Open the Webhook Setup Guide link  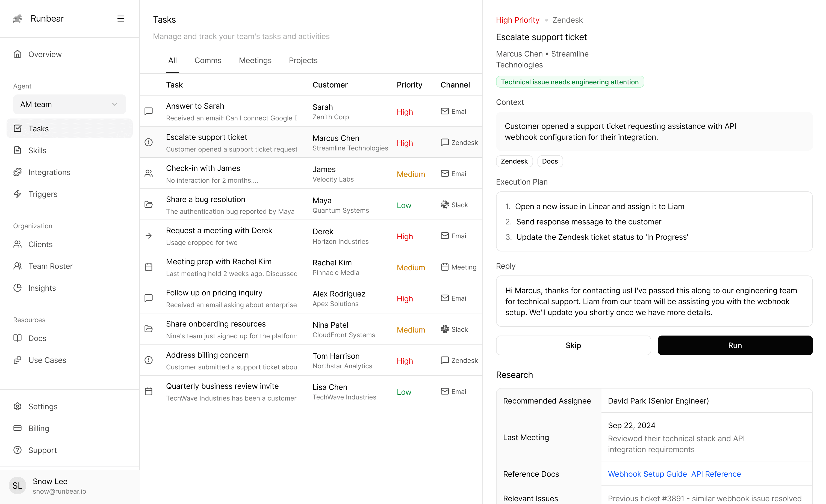pos(647,474)
